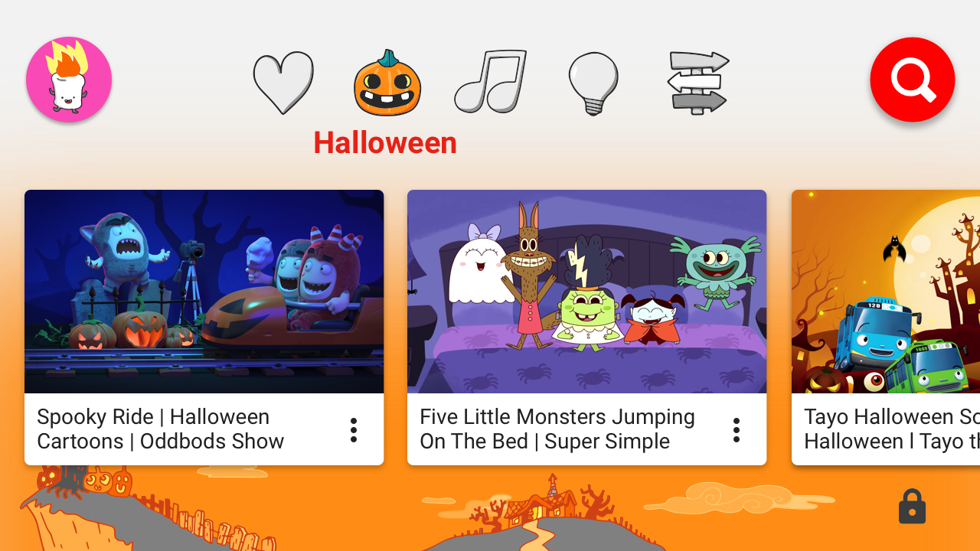This screenshot has width=980, height=551.
Task: Open the music note category
Action: pyautogui.click(x=491, y=81)
